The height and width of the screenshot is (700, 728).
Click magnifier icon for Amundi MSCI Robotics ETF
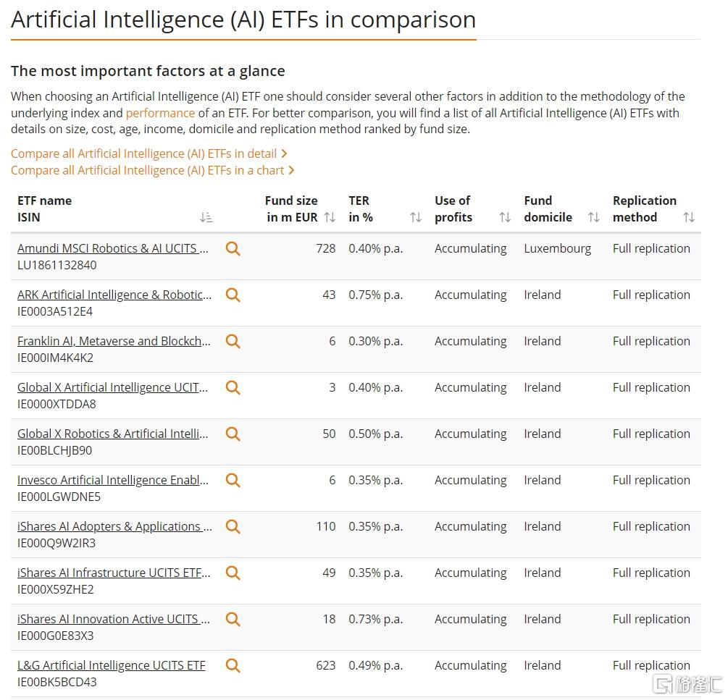click(233, 248)
